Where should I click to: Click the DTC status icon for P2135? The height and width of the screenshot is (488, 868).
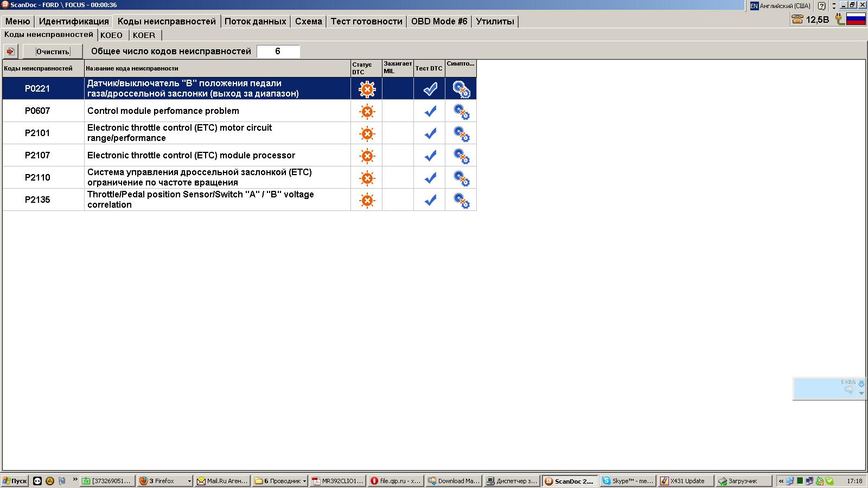(367, 201)
